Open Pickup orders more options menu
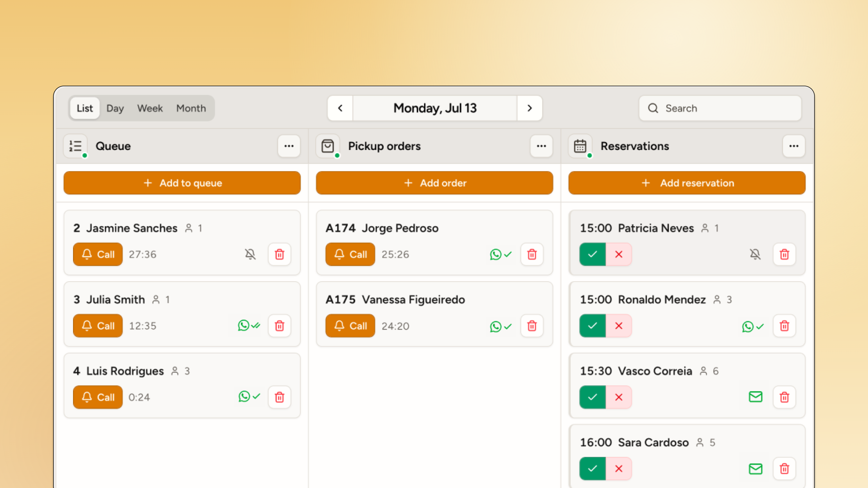The image size is (868, 488). [x=541, y=146]
